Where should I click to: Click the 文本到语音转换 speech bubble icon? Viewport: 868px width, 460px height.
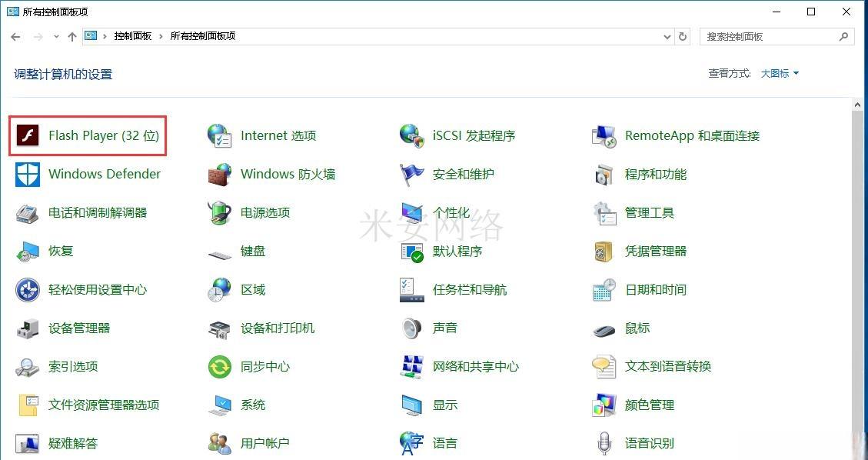click(x=604, y=366)
